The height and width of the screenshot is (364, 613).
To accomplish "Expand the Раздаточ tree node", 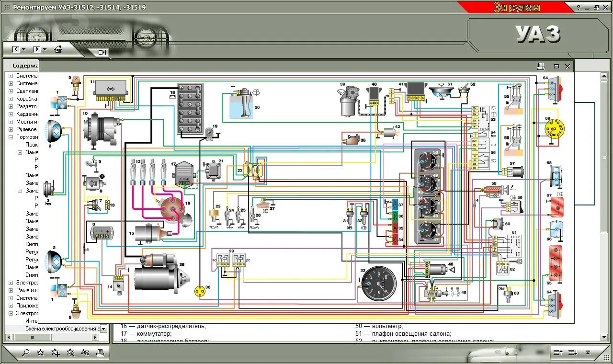I will click(11, 106).
